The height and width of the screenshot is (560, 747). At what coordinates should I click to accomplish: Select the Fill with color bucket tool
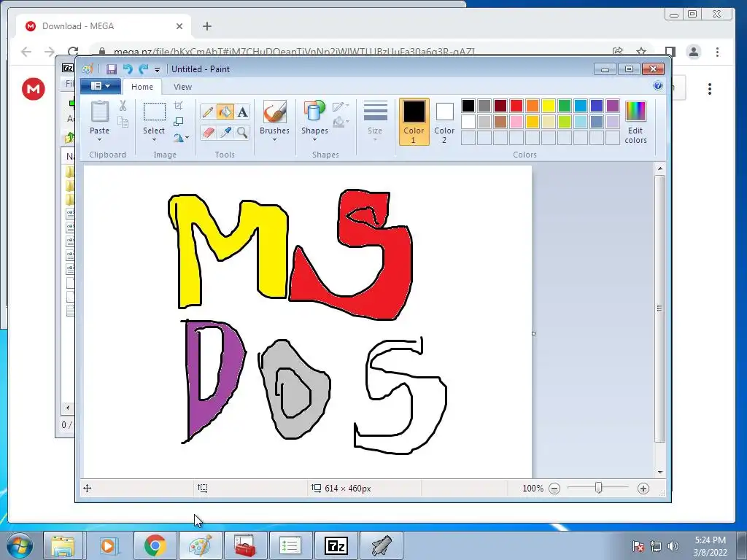coord(225,112)
